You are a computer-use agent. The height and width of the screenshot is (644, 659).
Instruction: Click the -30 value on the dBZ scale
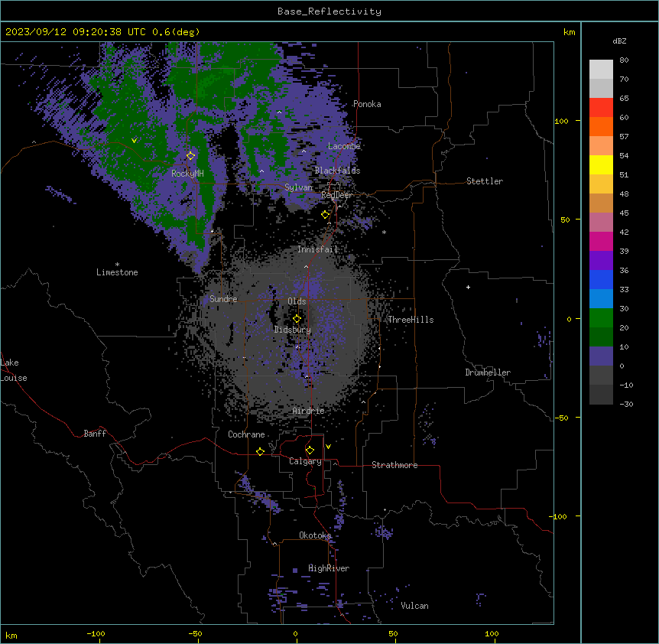coord(626,404)
